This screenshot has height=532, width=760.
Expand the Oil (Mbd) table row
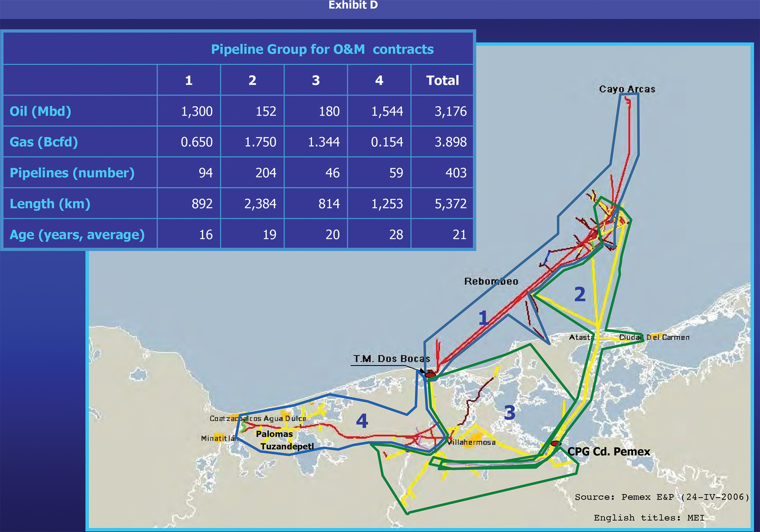41,111
